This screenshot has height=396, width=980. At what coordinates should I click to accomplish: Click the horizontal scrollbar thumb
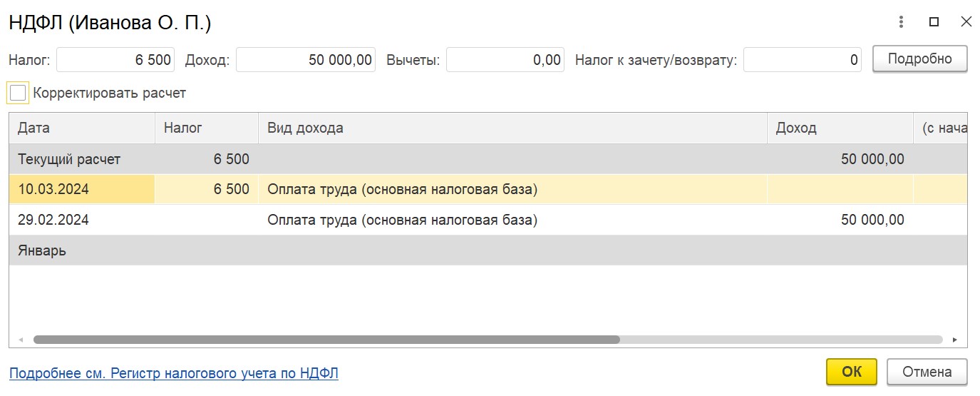(x=326, y=340)
